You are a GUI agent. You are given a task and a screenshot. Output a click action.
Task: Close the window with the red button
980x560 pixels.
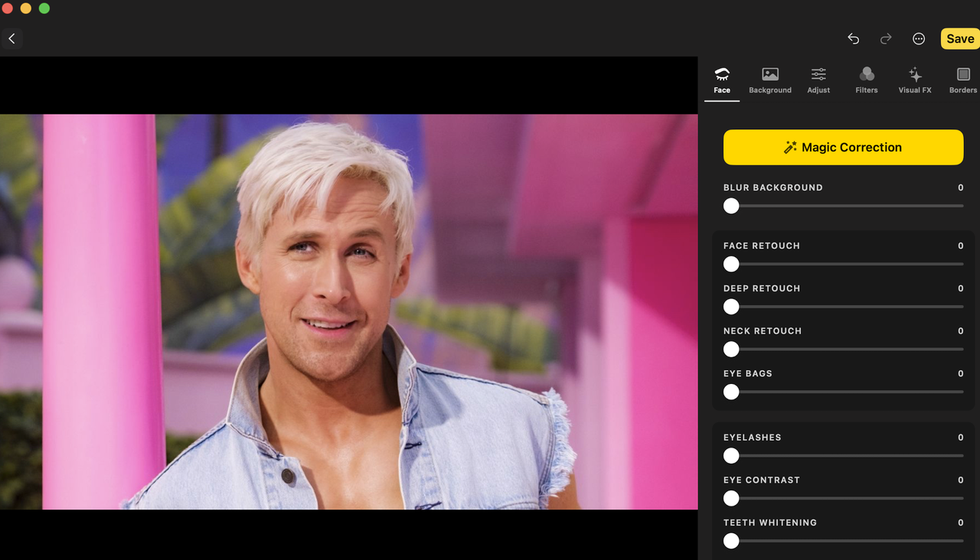click(x=8, y=8)
